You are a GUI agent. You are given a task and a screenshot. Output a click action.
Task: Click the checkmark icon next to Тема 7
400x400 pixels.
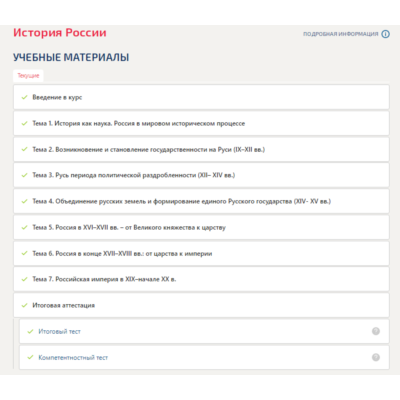(x=24, y=279)
